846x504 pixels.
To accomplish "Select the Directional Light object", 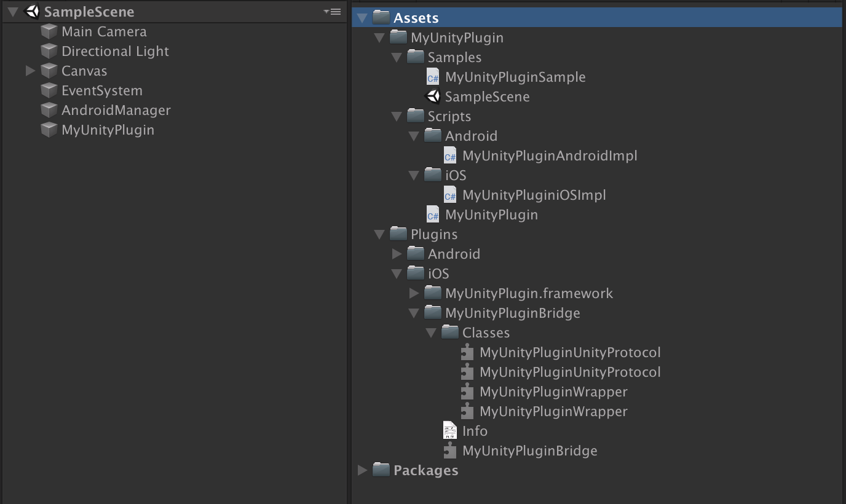I will [x=115, y=51].
